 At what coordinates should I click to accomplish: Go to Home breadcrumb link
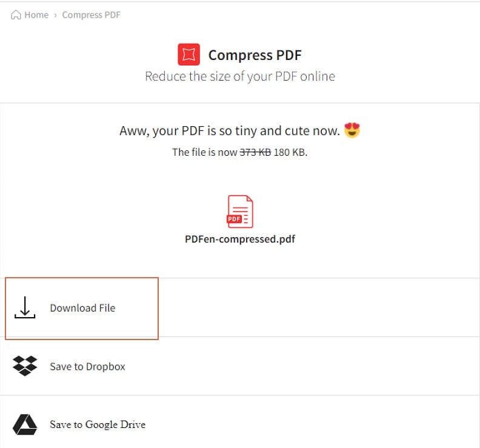(36, 15)
